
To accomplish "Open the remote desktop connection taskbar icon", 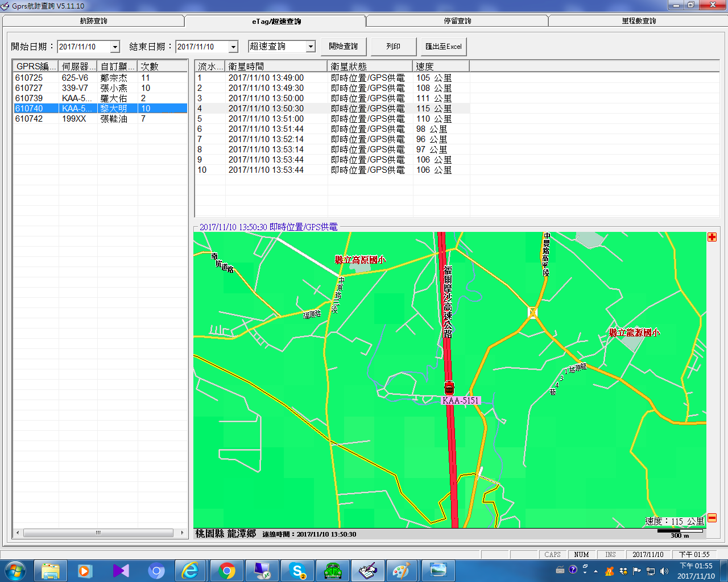I will point(262,571).
